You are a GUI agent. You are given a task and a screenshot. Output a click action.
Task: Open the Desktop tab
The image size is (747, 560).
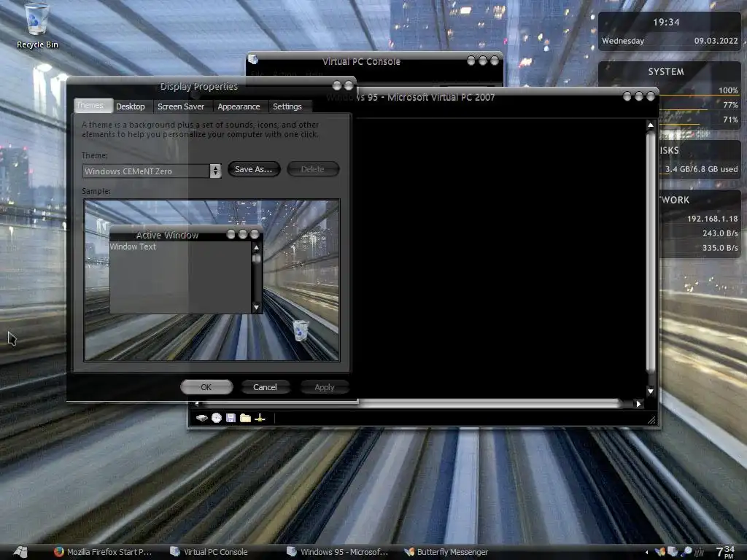[131, 106]
